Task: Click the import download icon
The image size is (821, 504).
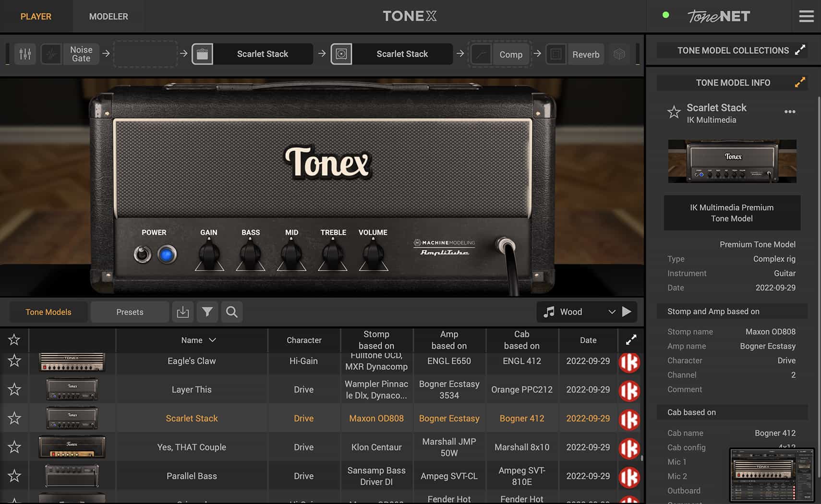Action: pos(183,312)
